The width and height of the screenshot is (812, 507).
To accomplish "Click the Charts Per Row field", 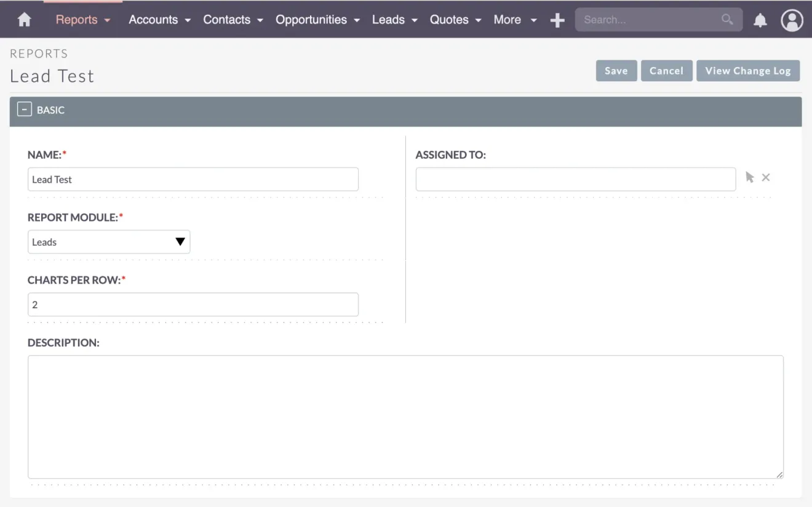I will click(193, 304).
